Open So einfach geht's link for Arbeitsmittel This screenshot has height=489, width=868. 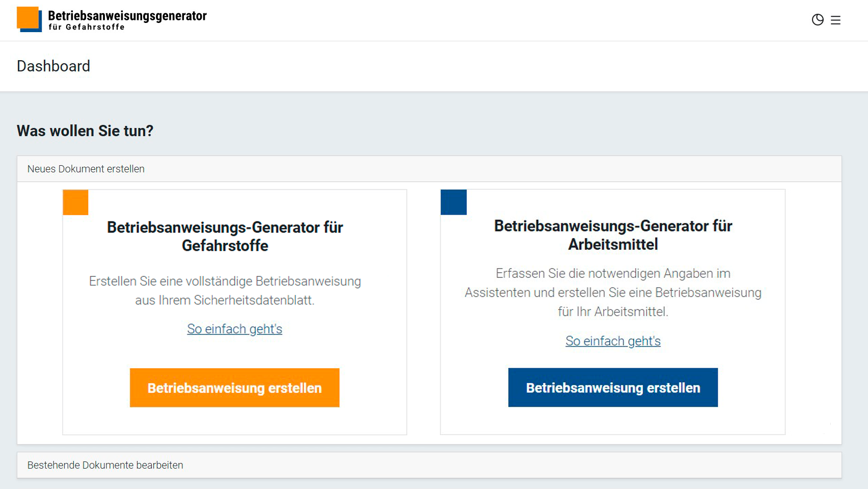click(613, 341)
